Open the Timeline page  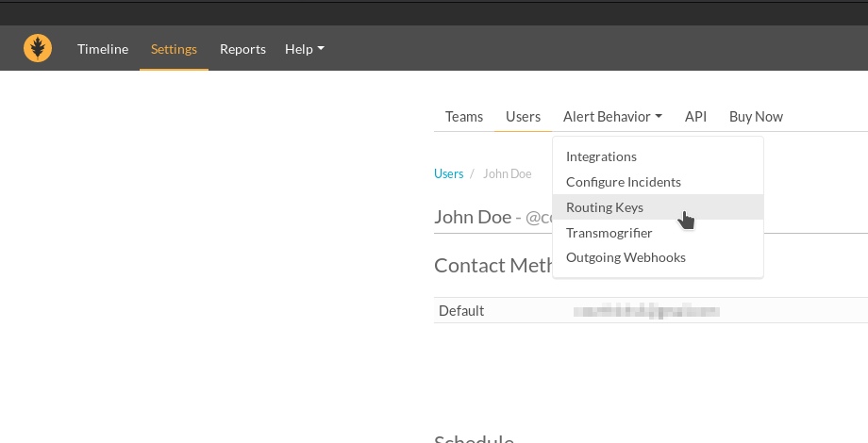pyautogui.click(x=103, y=49)
